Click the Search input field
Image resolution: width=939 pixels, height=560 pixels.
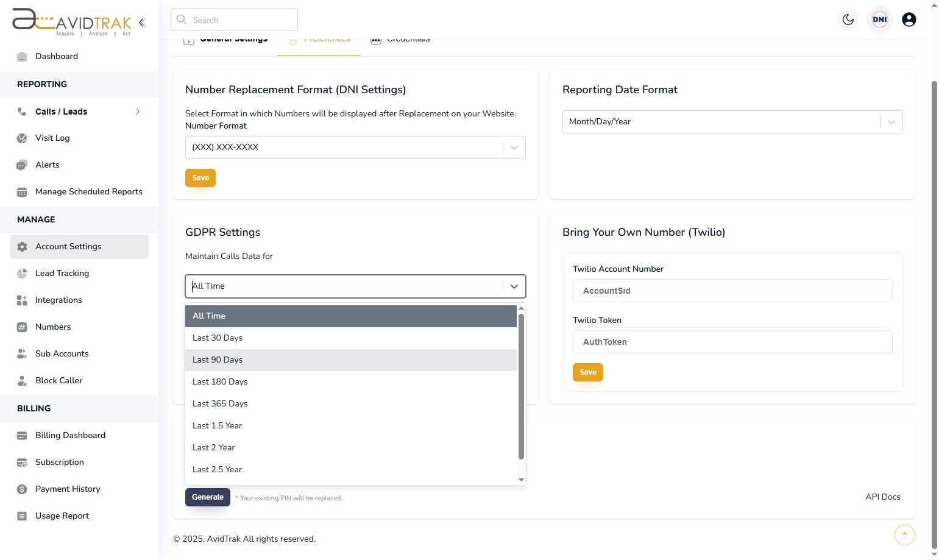coord(234,19)
